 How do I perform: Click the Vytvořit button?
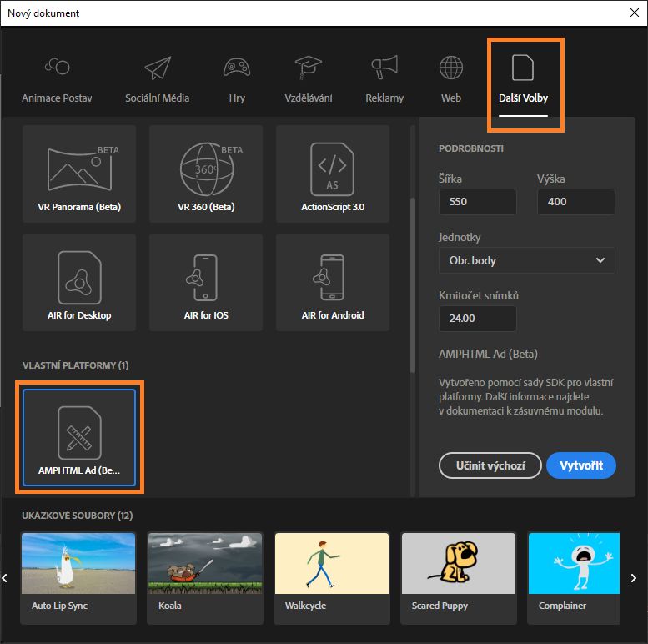581,465
